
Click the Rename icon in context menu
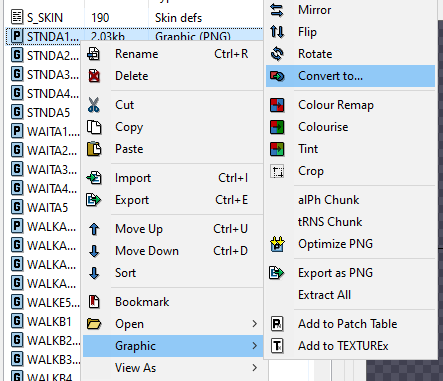click(x=94, y=54)
